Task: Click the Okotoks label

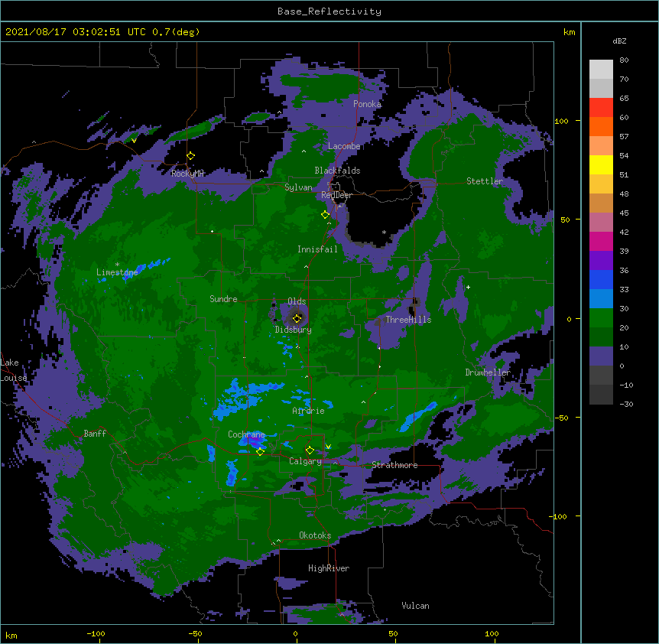Action: click(315, 535)
